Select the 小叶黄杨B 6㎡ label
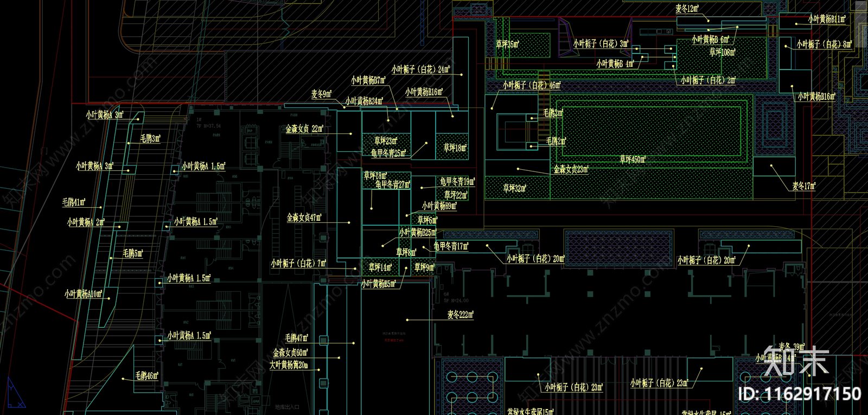 tap(711, 40)
